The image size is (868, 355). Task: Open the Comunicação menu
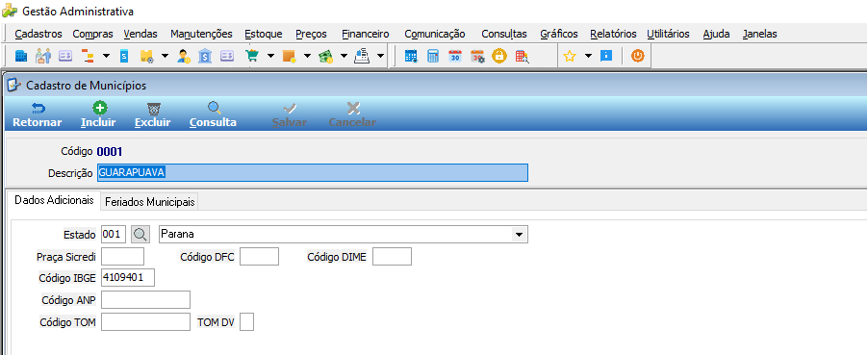[435, 34]
